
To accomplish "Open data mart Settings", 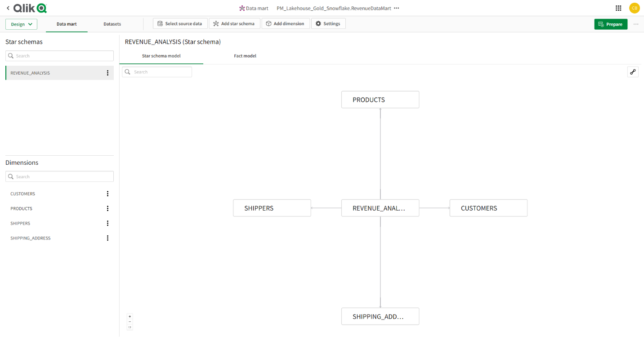I will pyautogui.click(x=328, y=23).
